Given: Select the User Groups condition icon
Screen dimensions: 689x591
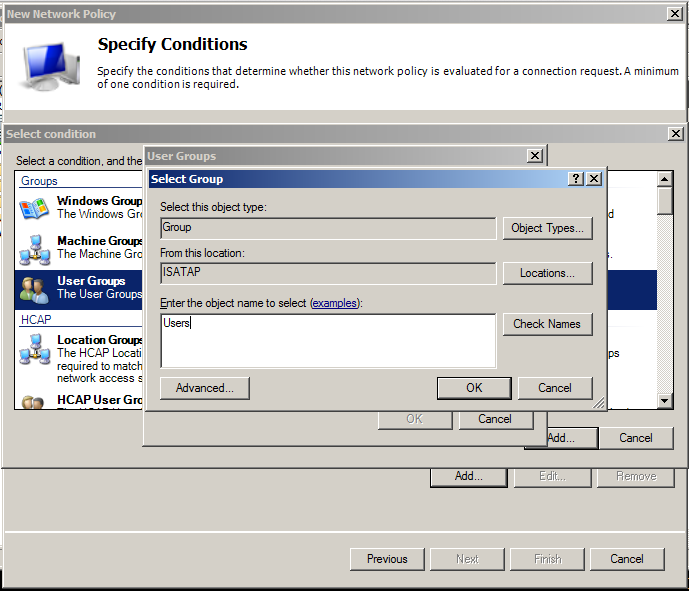Looking at the screenshot, I should point(34,289).
